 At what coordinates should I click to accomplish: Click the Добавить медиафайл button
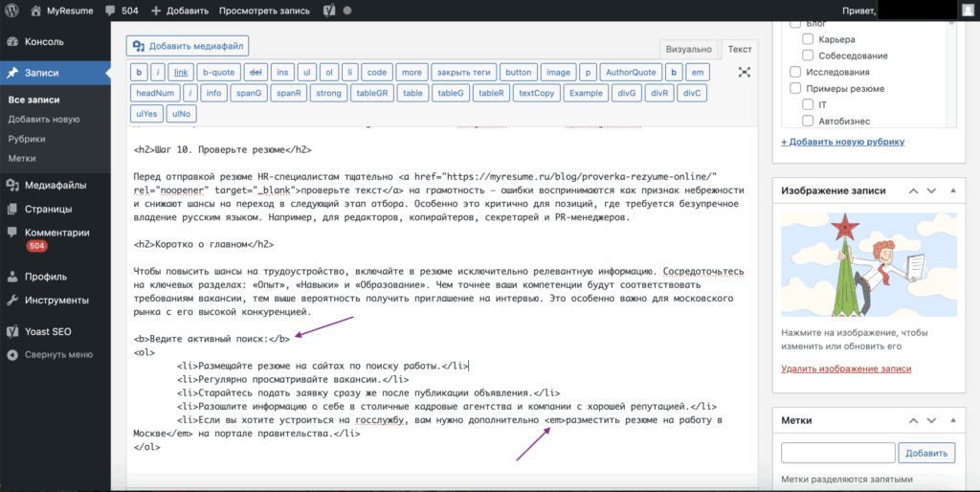(188, 46)
